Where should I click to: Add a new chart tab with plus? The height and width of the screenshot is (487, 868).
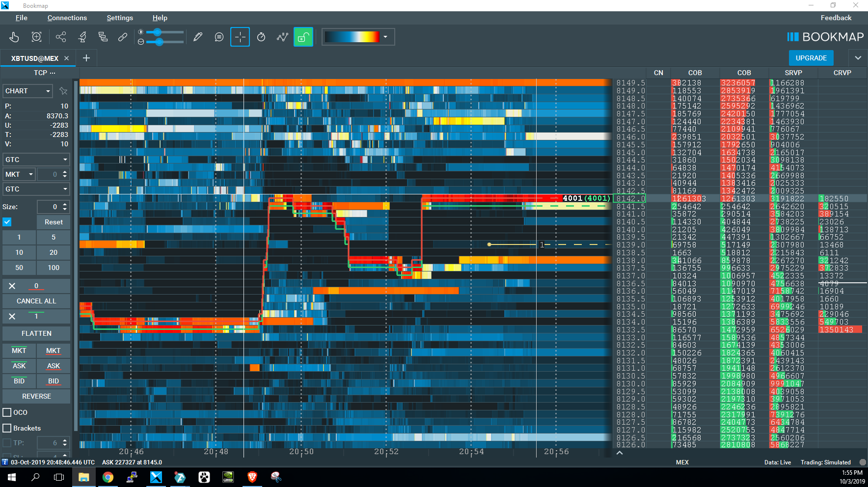86,58
